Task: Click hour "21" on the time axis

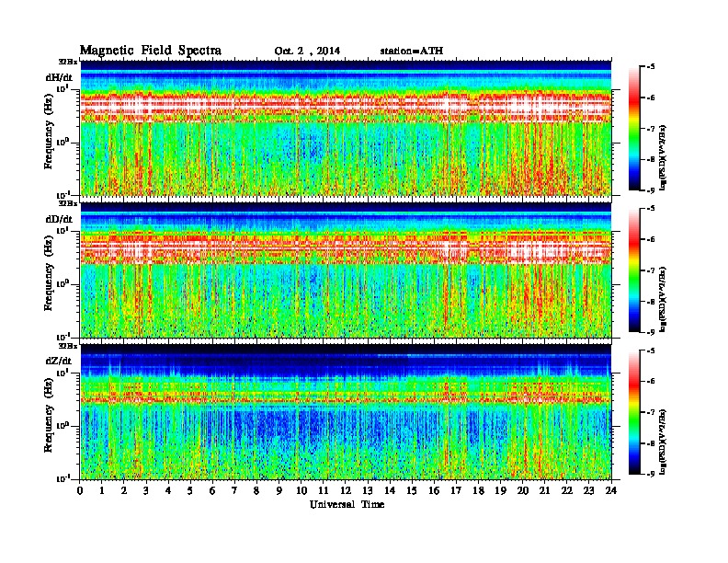Action: tap(544, 491)
